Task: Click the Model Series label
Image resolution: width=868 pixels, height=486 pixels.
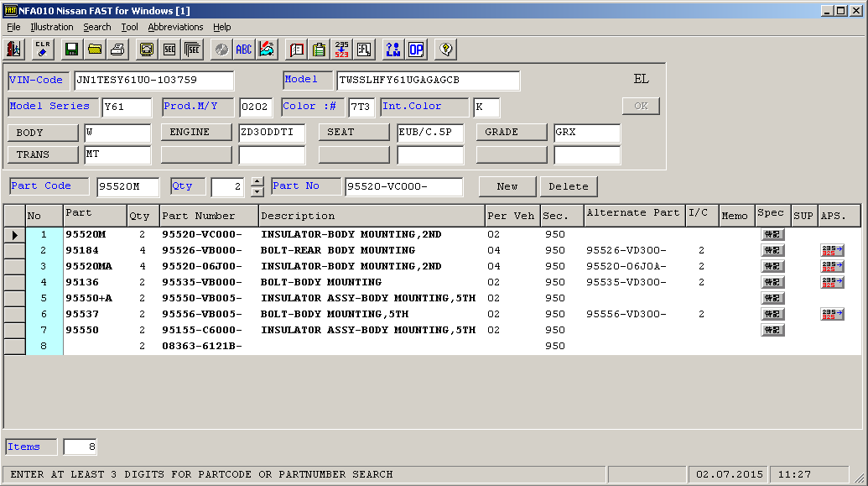Action: (x=53, y=107)
